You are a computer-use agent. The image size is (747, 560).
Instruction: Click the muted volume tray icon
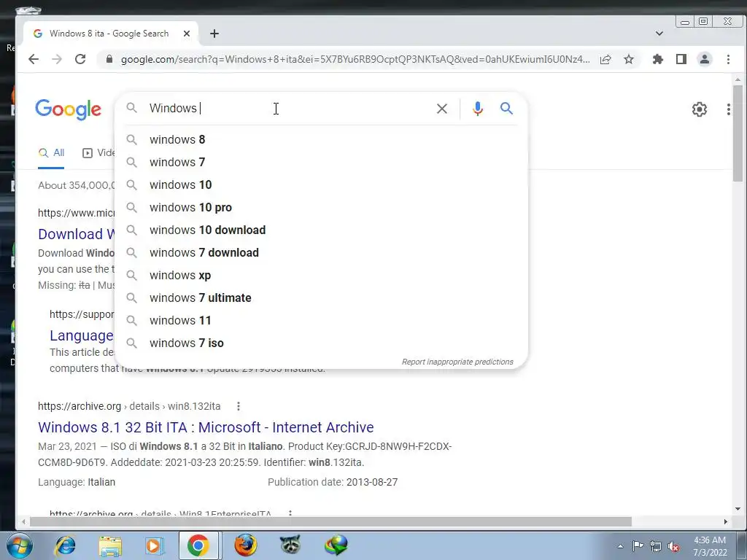(673, 546)
